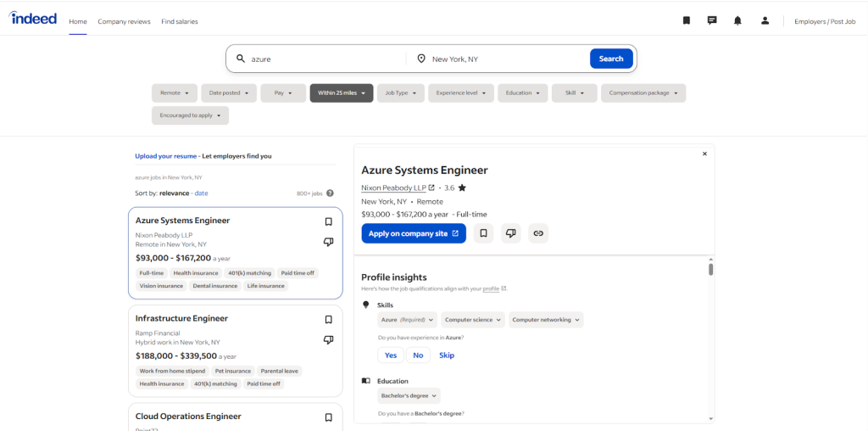Click the 800+ jobs help icon
Screen dimensions: 868x431
click(330, 193)
